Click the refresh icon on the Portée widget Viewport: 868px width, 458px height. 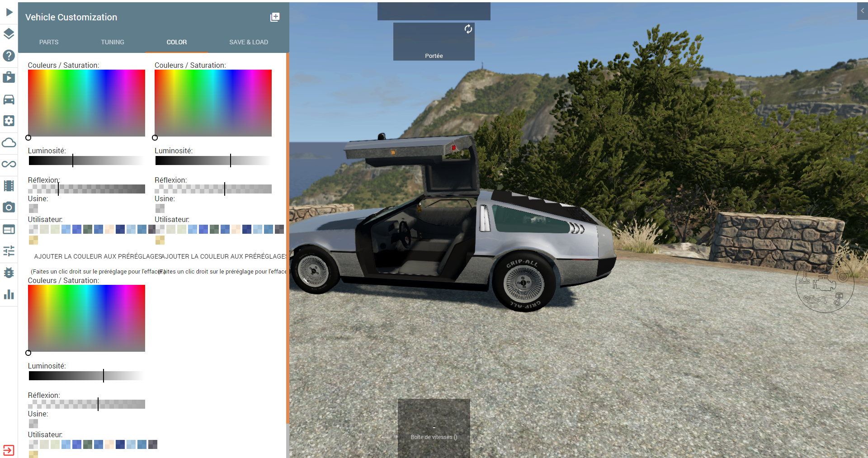coord(468,29)
